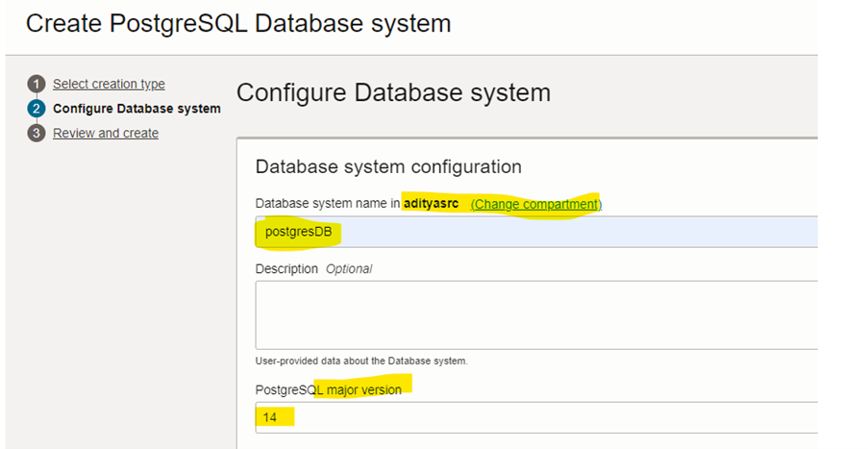Click the PostgreSQL major version label
The height and width of the screenshot is (449, 868).
pos(328,389)
